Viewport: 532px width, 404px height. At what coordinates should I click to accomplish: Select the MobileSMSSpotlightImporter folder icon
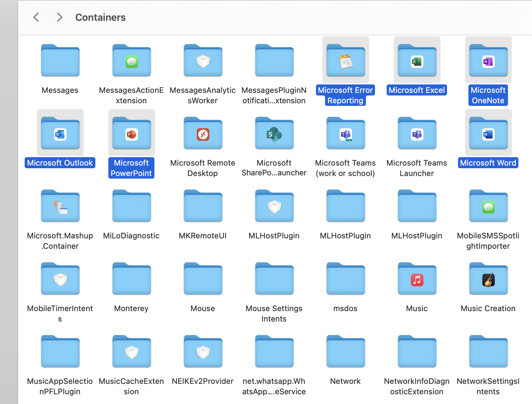489,206
